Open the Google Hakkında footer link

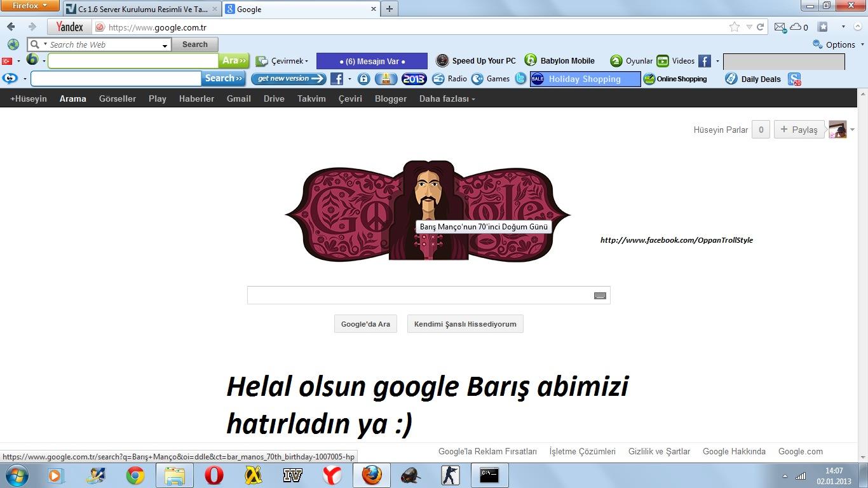click(x=734, y=452)
